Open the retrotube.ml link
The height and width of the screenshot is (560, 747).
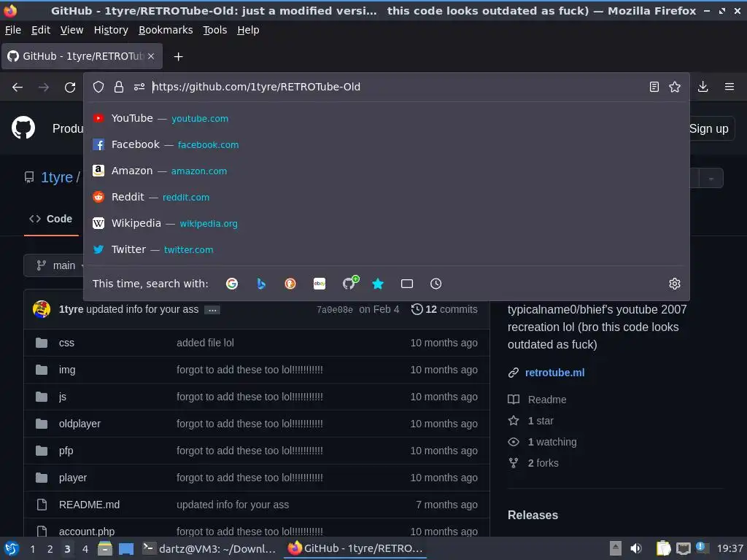(x=554, y=373)
